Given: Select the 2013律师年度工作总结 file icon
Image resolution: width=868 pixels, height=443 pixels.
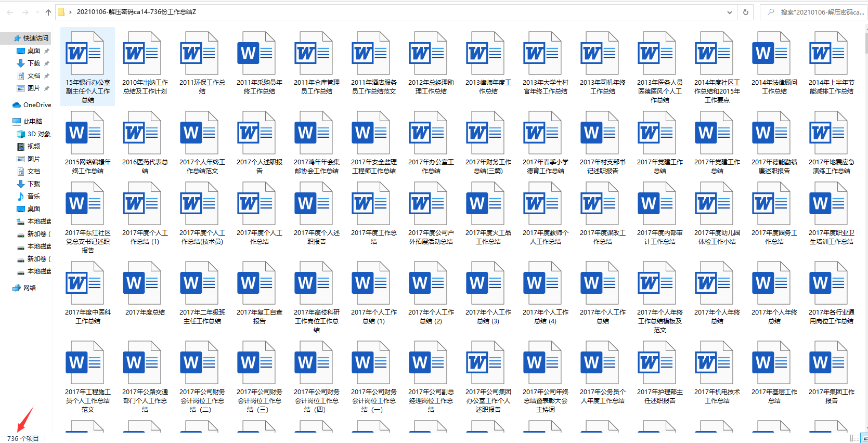Looking at the screenshot, I should [484, 54].
